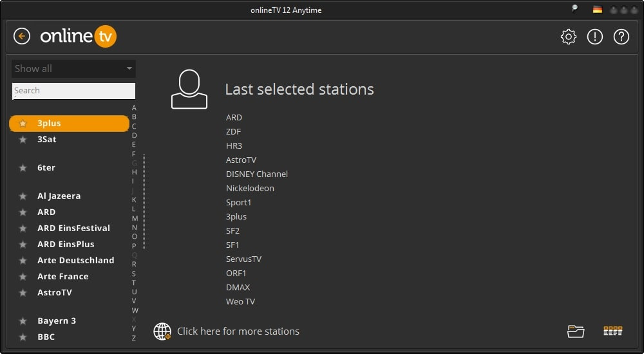Toggle favorite star for Al Jazeera

coord(23,196)
